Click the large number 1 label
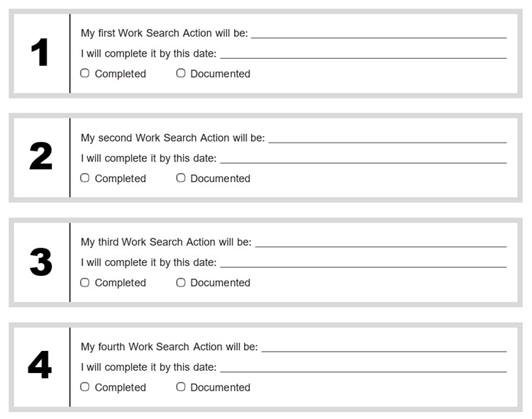The height and width of the screenshot is (419, 532). click(x=40, y=53)
